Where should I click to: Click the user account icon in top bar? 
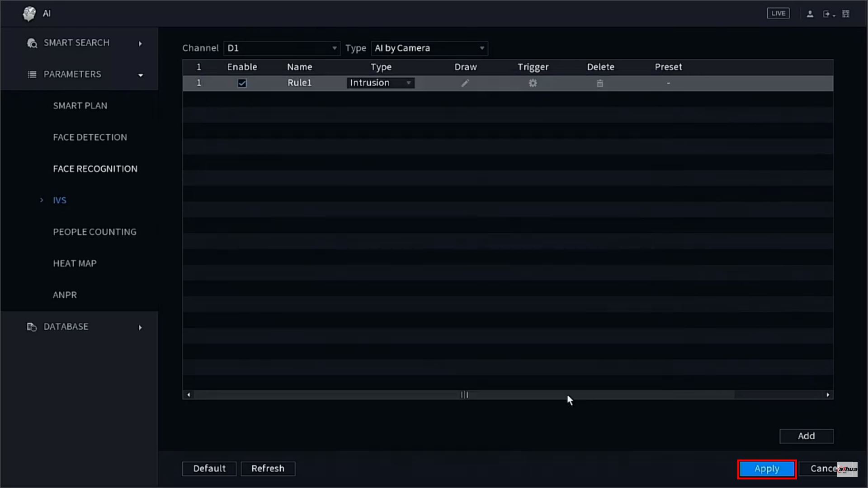(x=810, y=14)
